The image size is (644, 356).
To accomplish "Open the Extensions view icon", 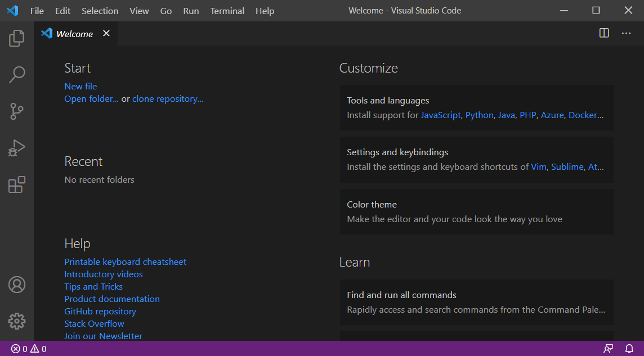I will (x=17, y=184).
